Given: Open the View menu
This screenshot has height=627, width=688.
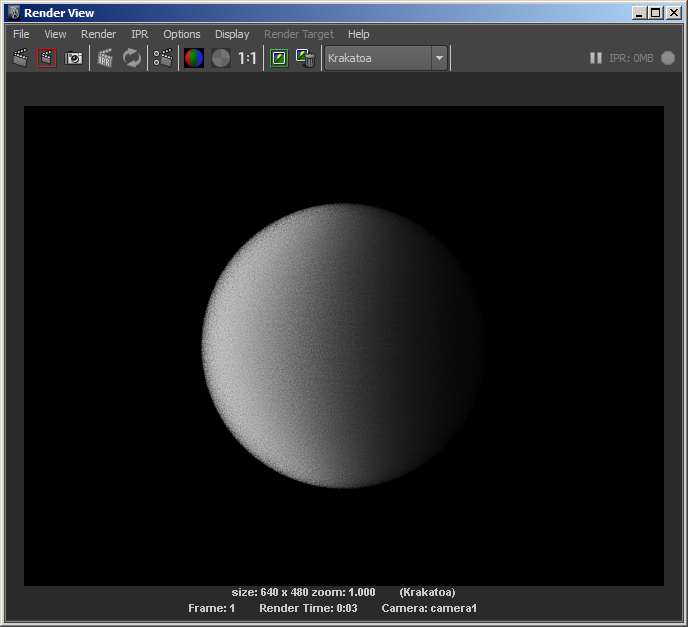Looking at the screenshot, I should pos(55,34).
